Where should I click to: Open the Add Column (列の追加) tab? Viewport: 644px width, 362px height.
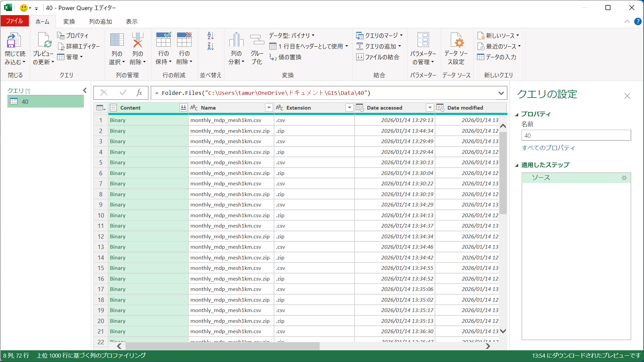tap(100, 21)
